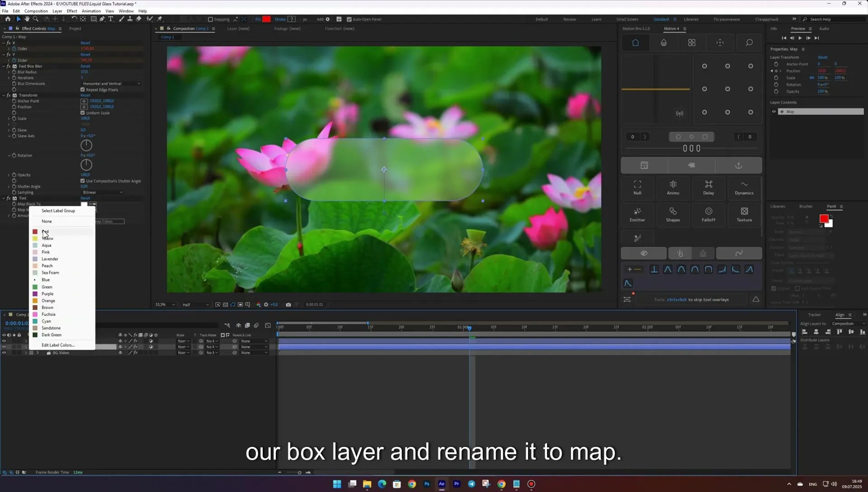
Task: Select the Null tool in Motion panel
Action: point(637,187)
